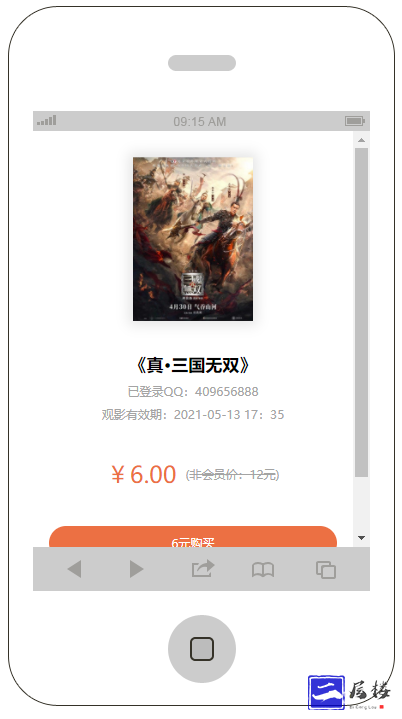Click the scrollbar down arrow
Image resolution: width=402 pixels, height=719 pixels.
click(361, 538)
